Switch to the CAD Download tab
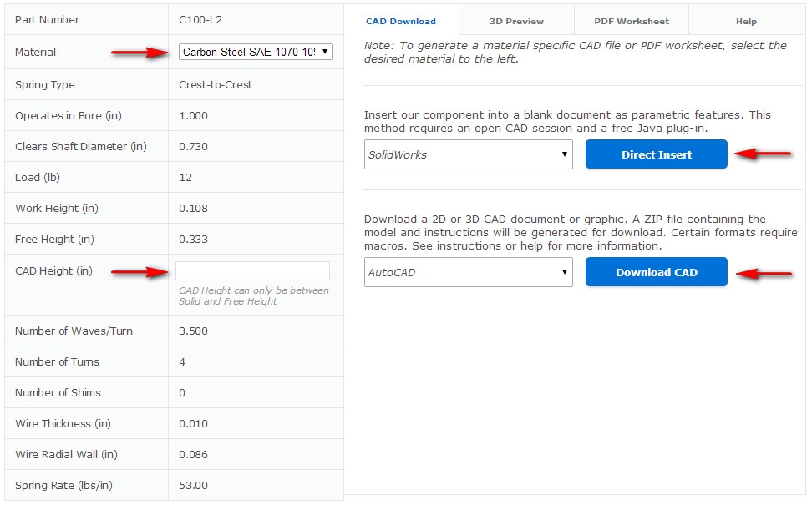Viewport: 812px width, 505px height. [x=401, y=21]
